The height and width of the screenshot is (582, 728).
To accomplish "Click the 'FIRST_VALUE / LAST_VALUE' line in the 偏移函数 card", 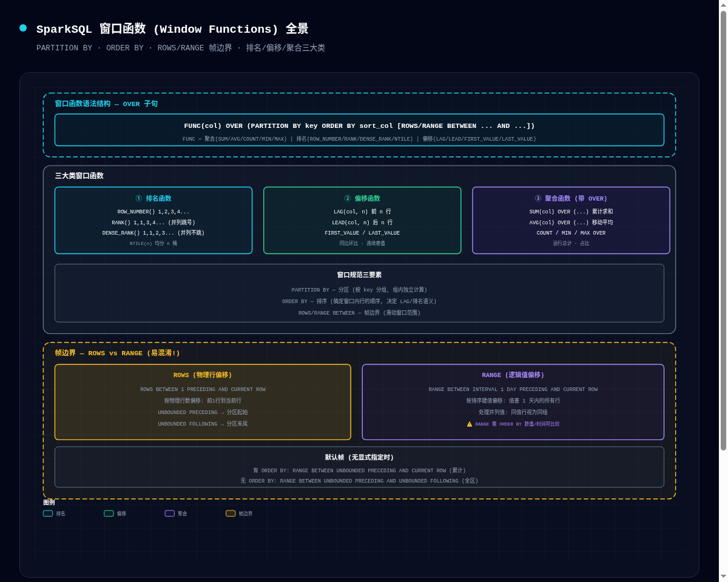I will click(362, 233).
